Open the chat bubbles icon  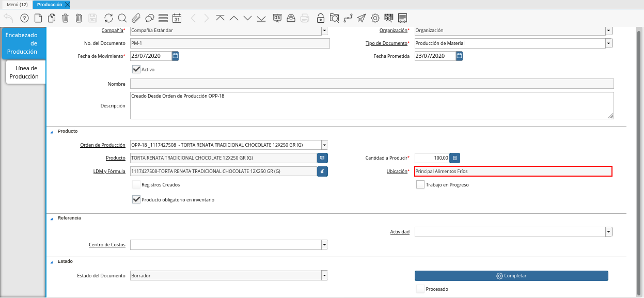pos(150,18)
